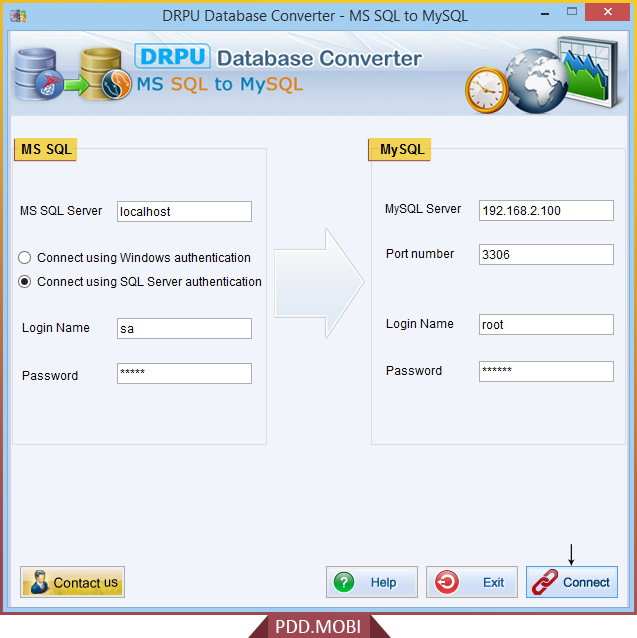Viewport: 637px width, 638px height.
Task: Minimize the Database Converter window
Action: click(545, 13)
